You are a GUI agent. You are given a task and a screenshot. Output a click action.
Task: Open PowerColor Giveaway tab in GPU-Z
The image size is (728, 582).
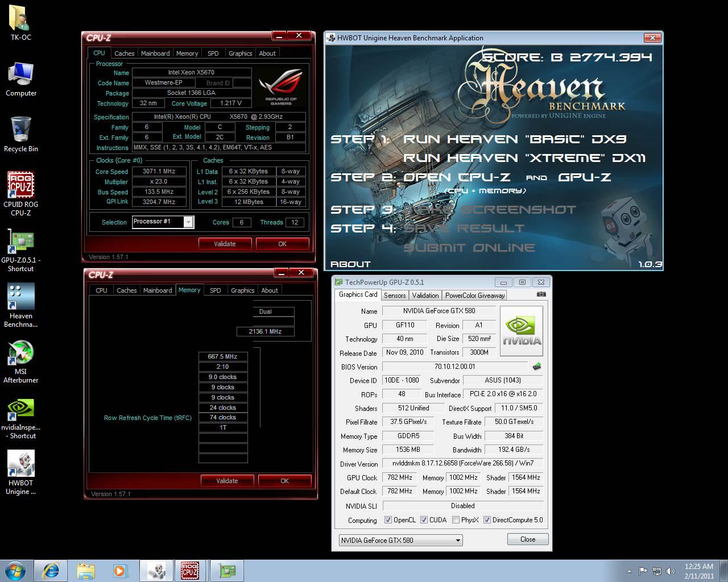[x=475, y=295]
